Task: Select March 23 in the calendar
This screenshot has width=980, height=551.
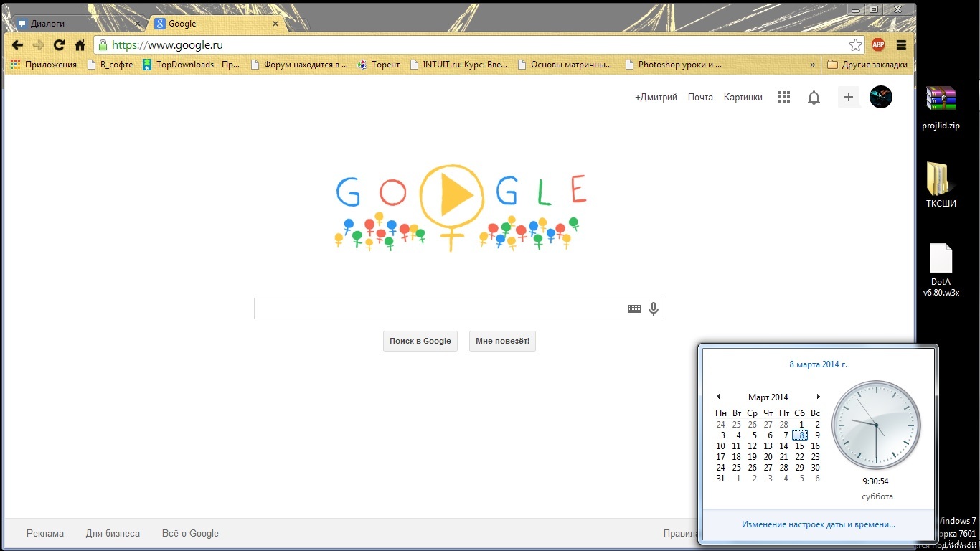Action: (x=815, y=456)
